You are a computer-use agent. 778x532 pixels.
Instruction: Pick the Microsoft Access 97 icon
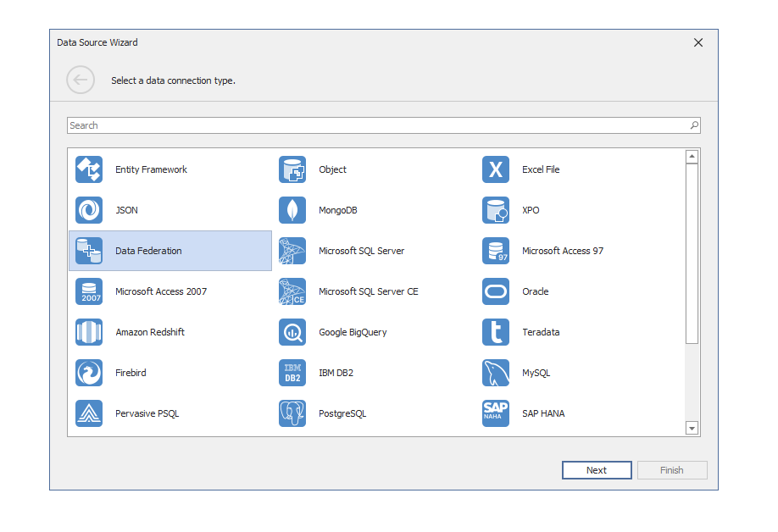click(496, 251)
